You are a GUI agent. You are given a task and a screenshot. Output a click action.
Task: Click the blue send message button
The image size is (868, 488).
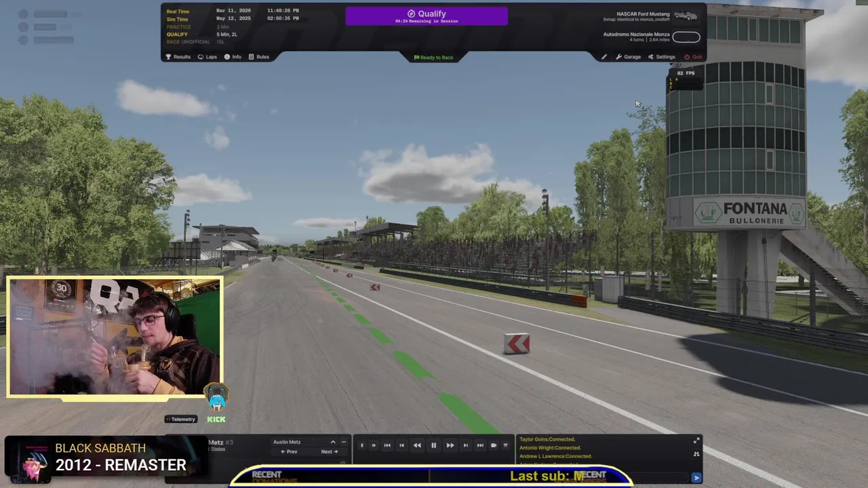tap(696, 478)
